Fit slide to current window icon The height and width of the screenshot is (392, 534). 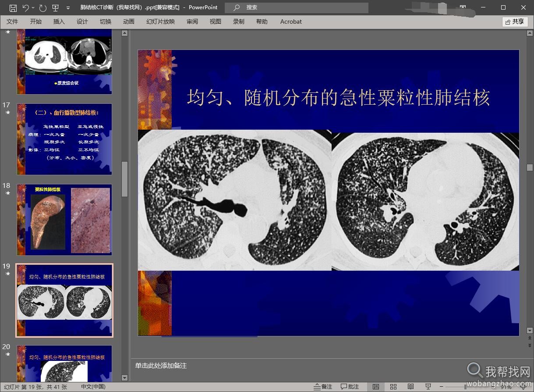tap(523, 387)
